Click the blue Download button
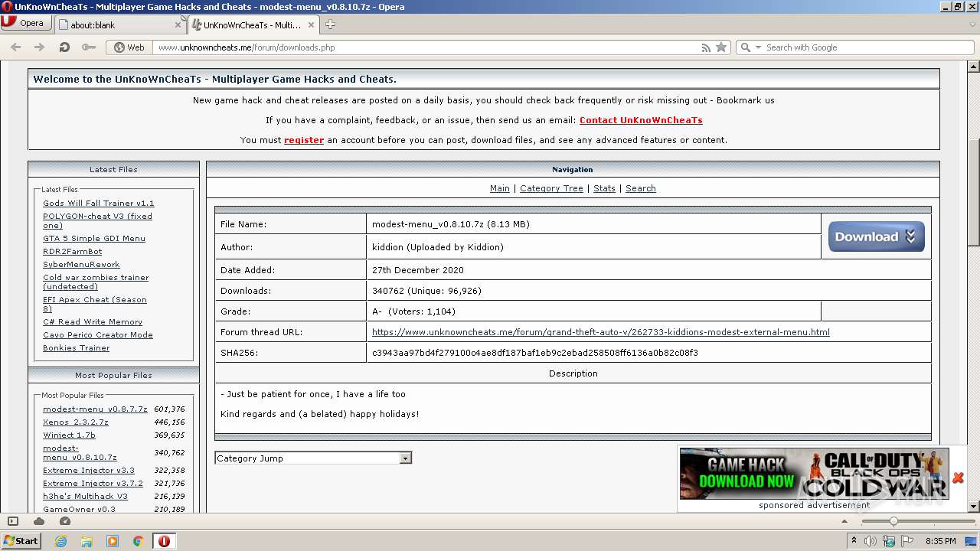980x551 pixels. pos(877,236)
